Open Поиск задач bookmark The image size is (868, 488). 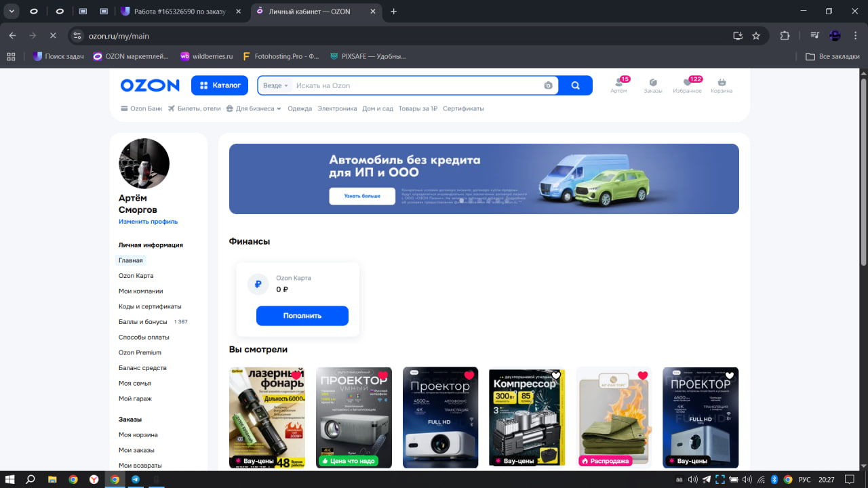58,56
